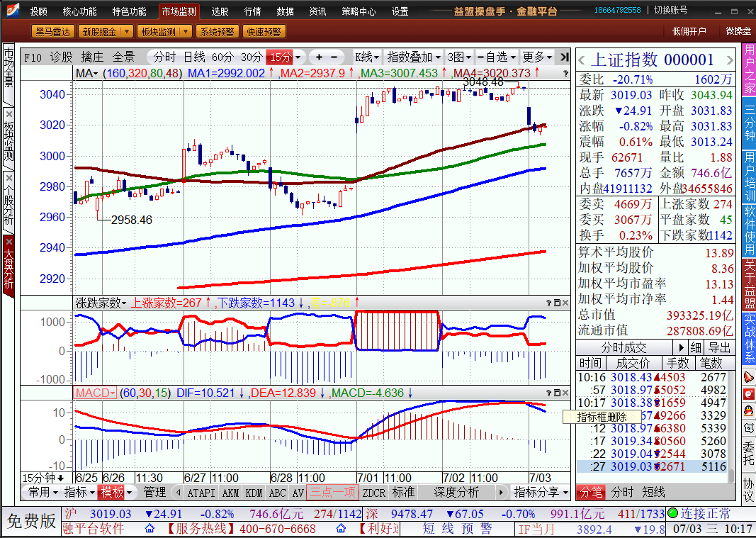Open the MACD indicator selector
Screen dimensions: 756x538
pos(95,393)
